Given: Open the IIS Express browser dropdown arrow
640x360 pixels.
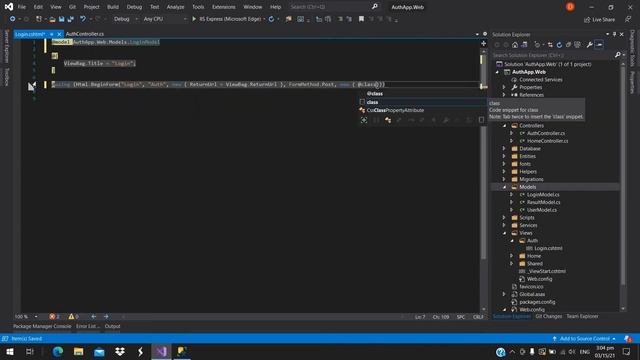Looking at the screenshot, I should pyautogui.click(x=264, y=19).
